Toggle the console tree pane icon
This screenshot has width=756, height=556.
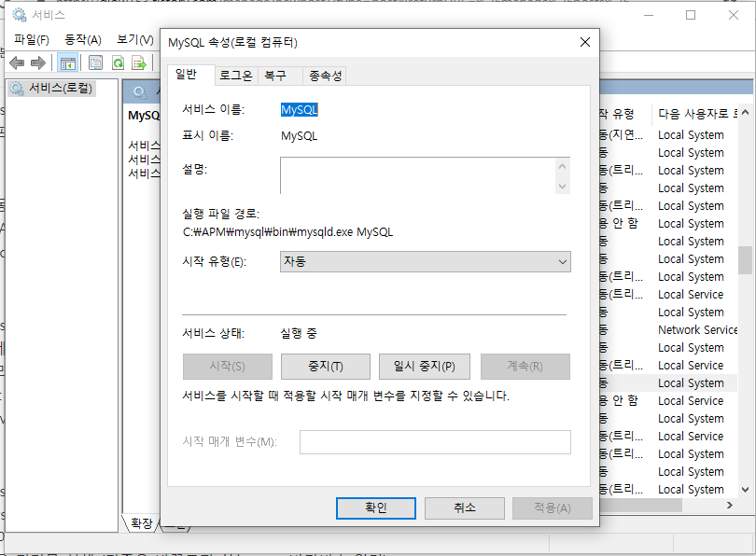pyautogui.click(x=67, y=63)
